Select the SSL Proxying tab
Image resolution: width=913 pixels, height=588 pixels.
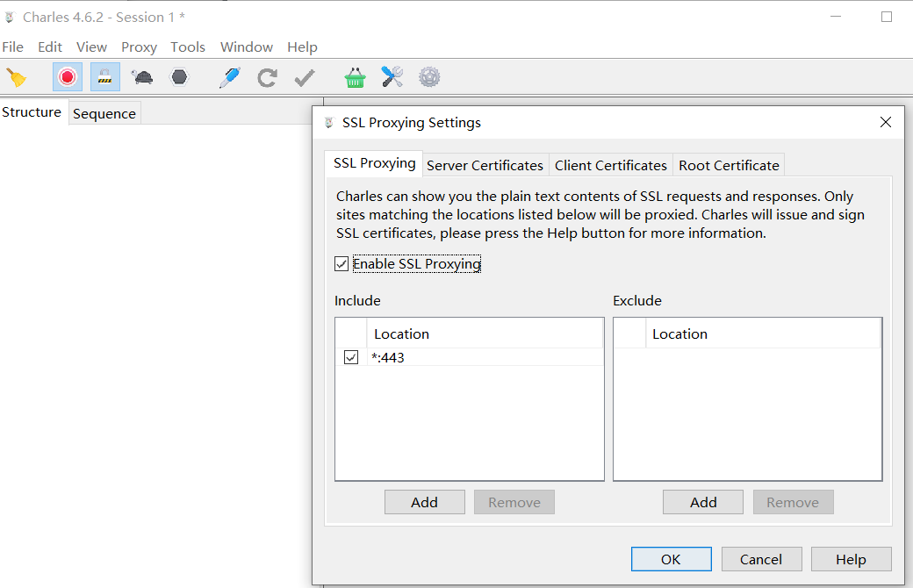(x=374, y=163)
